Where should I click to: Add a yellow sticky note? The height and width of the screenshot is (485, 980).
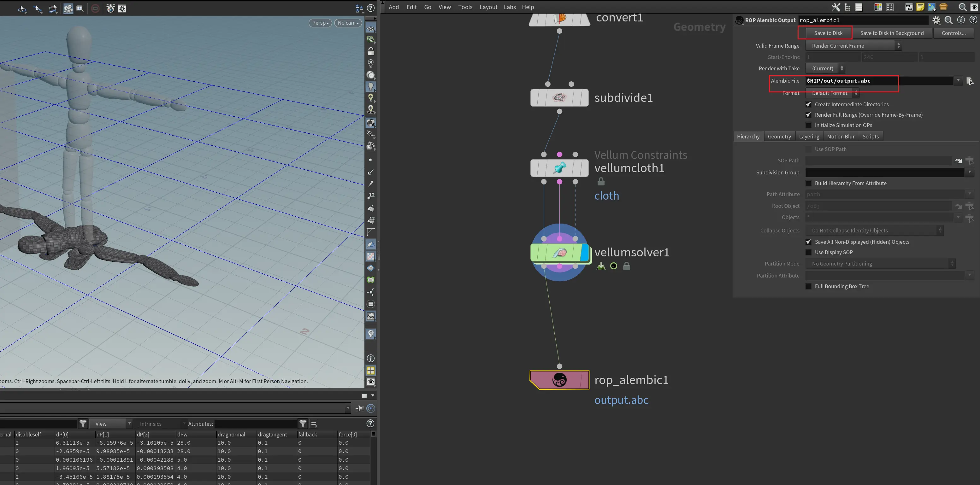(920, 7)
